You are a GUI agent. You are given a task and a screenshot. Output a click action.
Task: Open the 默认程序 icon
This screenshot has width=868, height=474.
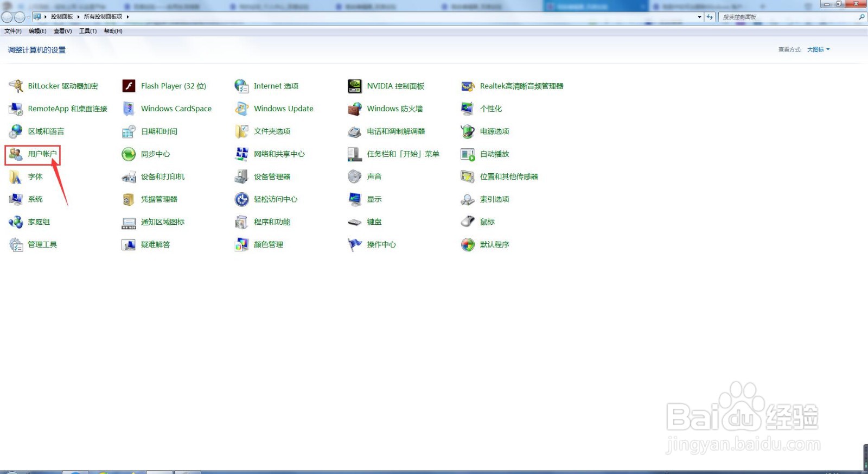468,245
